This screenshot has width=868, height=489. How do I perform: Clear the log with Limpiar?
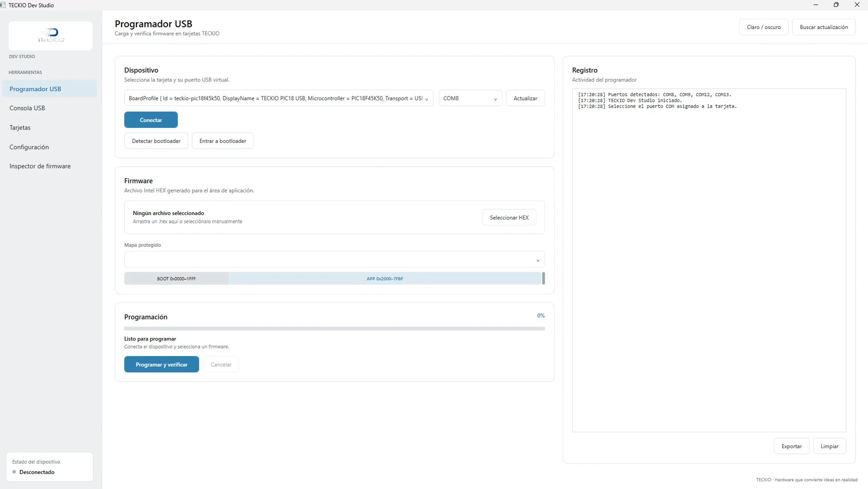(829, 446)
